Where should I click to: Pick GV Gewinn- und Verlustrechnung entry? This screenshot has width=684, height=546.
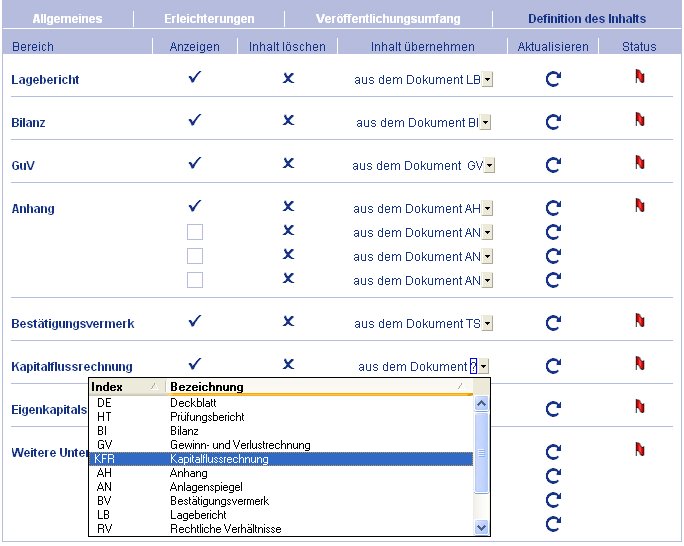[281, 445]
